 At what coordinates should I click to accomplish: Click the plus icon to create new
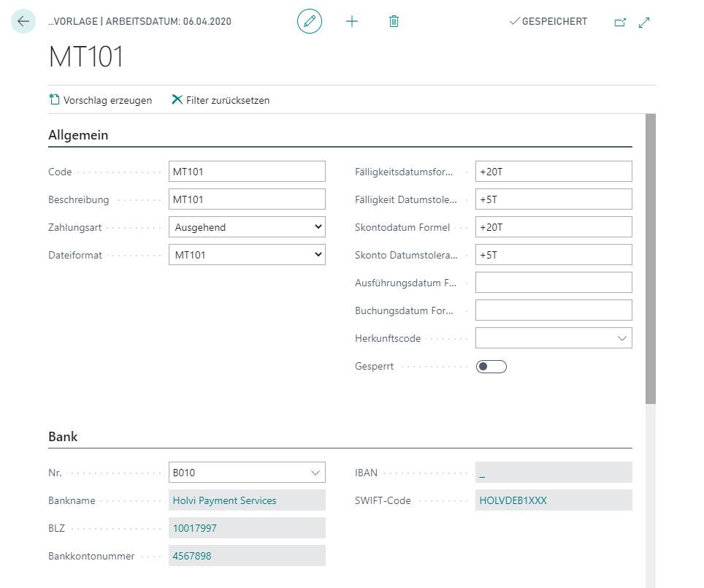[352, 21]
